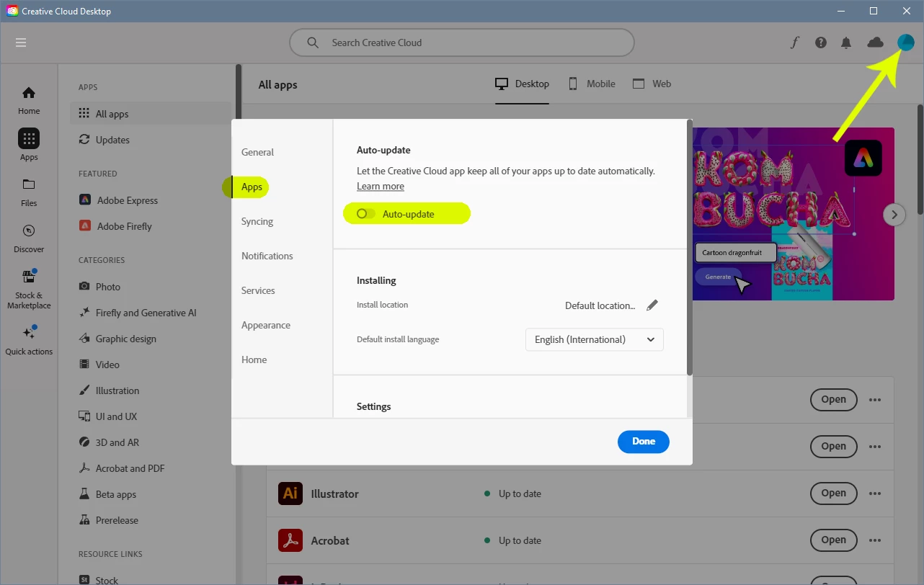Click the Search Creative Cloud field
The height and width of the screenshot is (585, 924).
[462, 43]
